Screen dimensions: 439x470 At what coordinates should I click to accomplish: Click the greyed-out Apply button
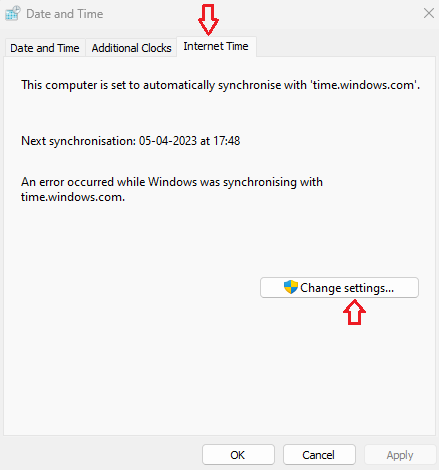(x=400, y=455)
